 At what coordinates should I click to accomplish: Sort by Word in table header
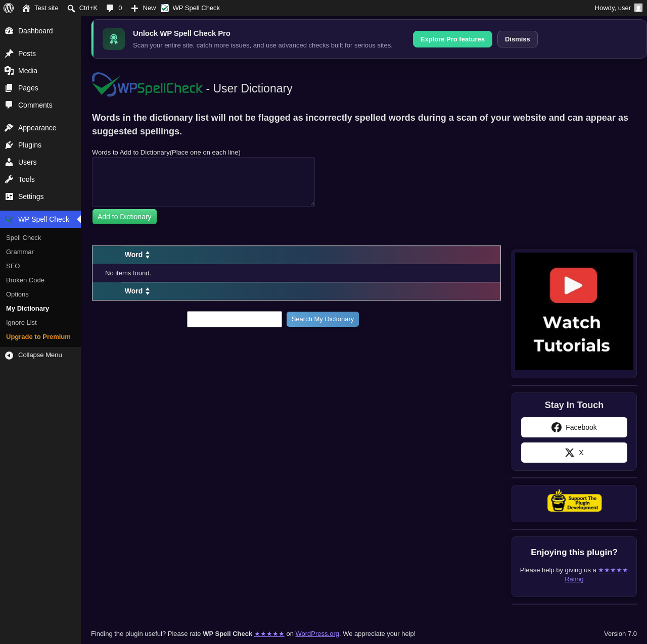coord(137,255)
